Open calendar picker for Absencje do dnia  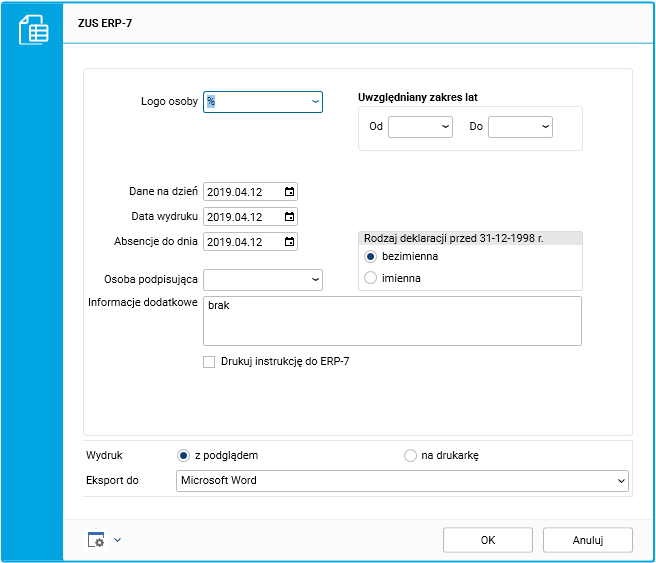pyautogui.click(x=289, y=242)
